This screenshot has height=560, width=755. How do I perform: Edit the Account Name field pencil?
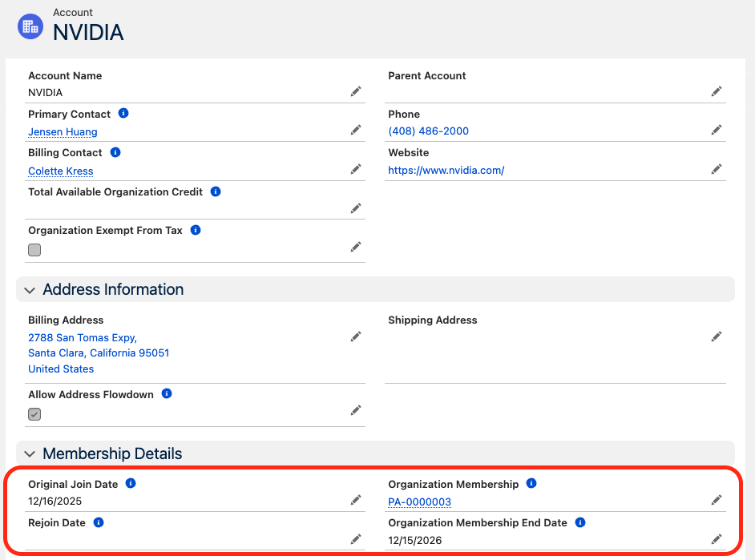356,91
